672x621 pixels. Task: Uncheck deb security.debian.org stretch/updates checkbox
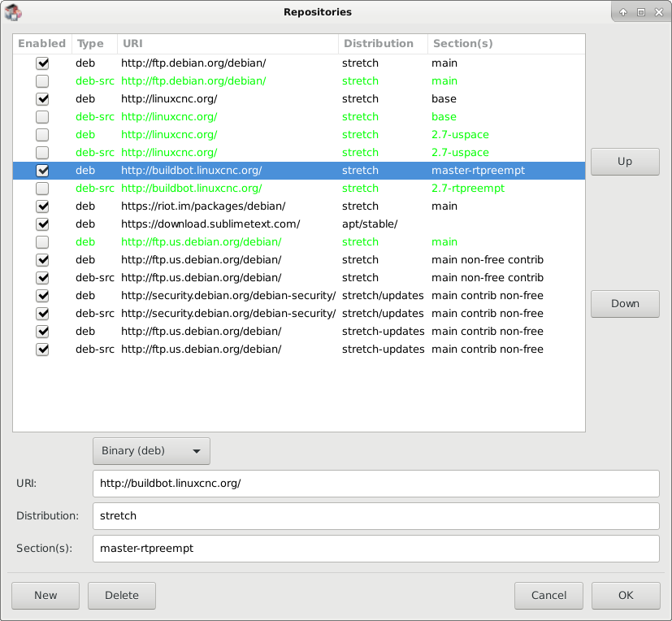tap(42, 296)
